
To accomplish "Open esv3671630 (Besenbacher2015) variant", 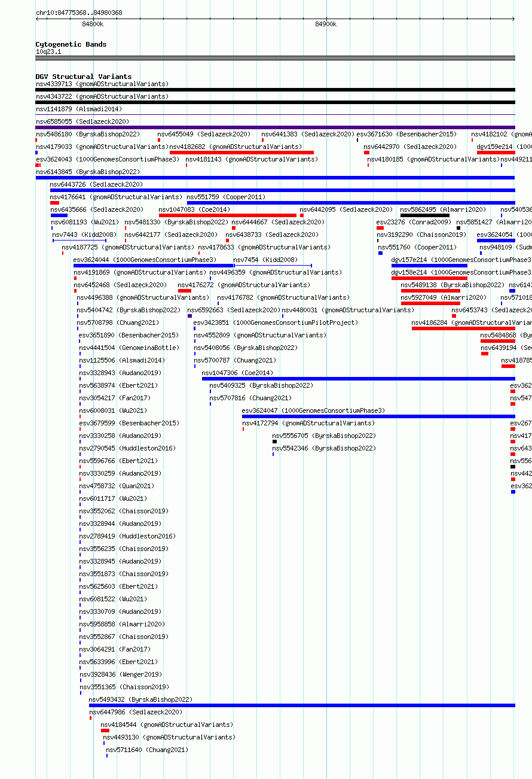I will click(x=407, y=134).
